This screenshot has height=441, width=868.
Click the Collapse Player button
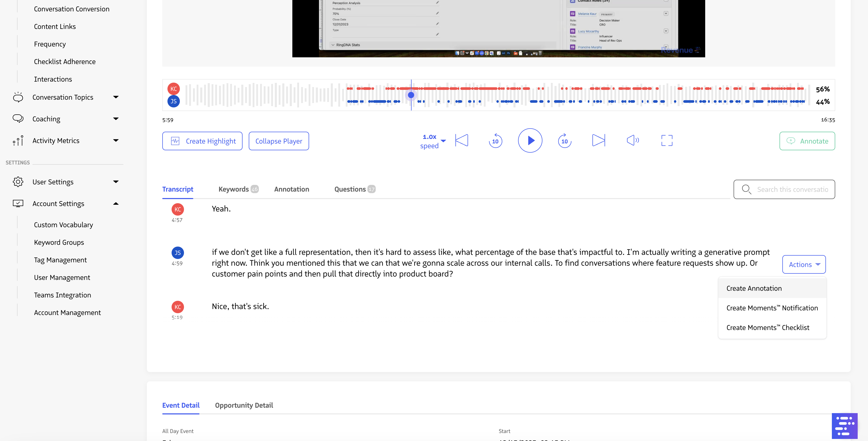click(279, 141)
